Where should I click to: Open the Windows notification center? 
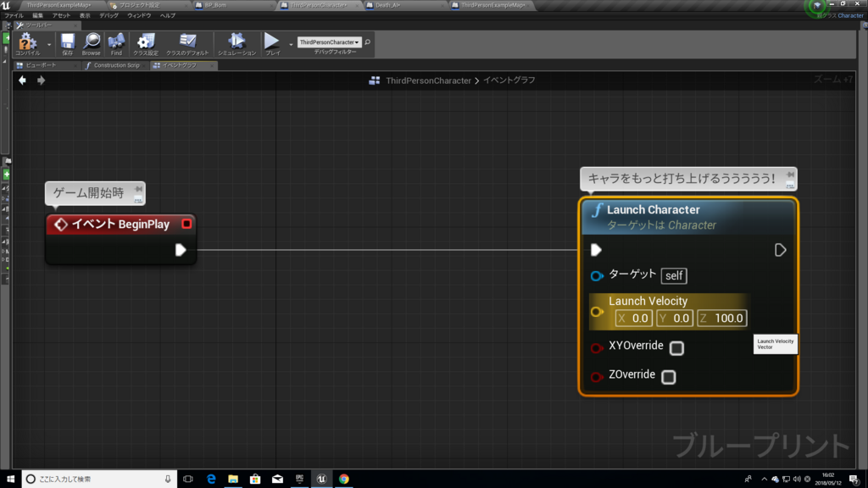click(854, 480)
